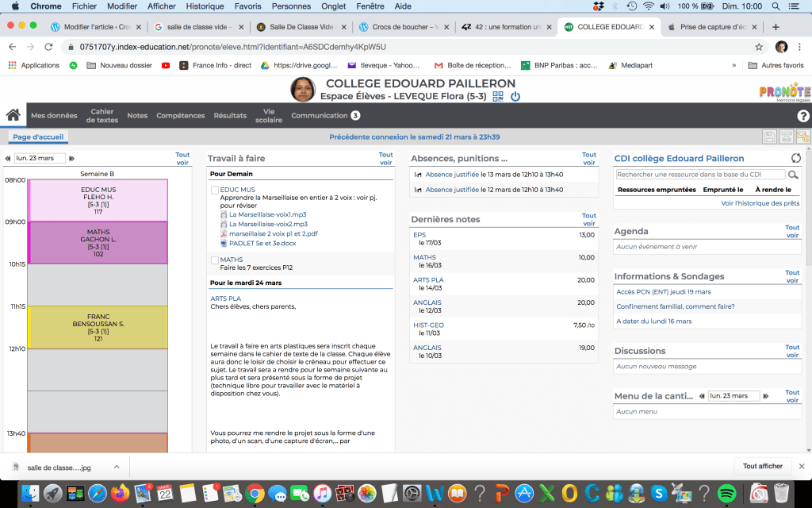Click the CDI resource search field
This screenshot has height=508, width=812.
click(699, 174)
